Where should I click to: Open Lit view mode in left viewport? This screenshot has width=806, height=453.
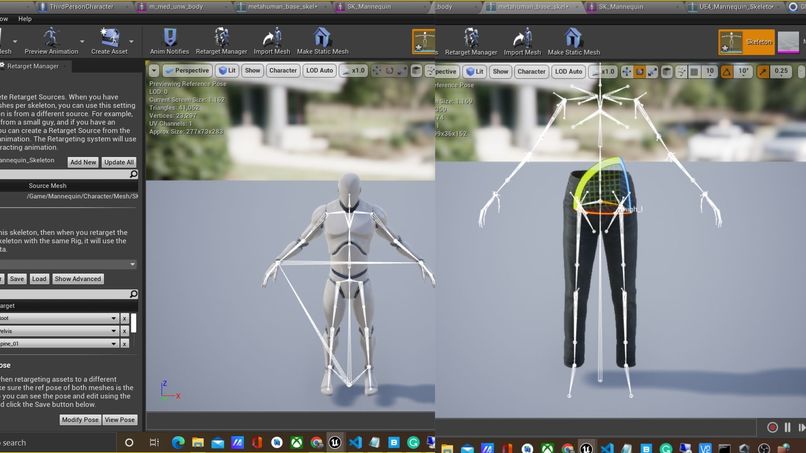[227, 70]
